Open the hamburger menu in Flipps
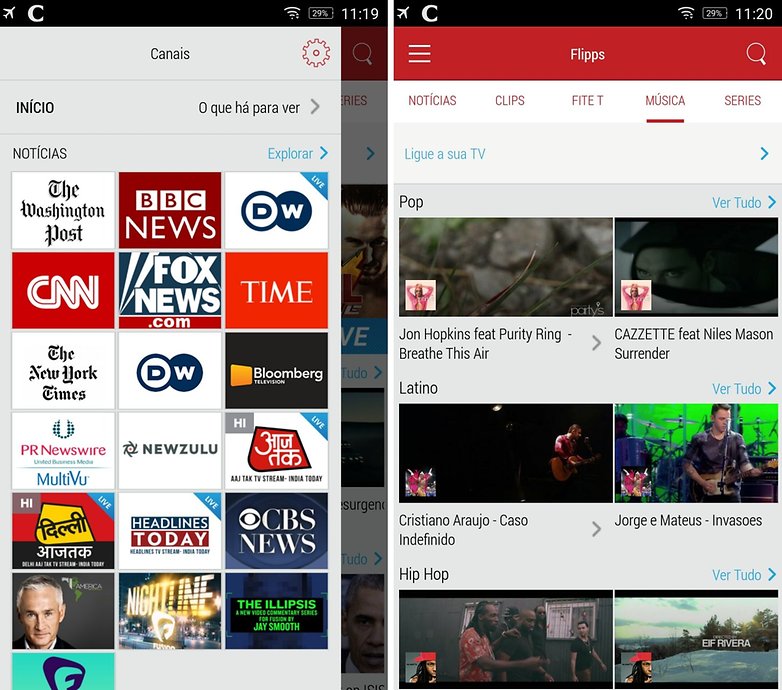 coord(419,53)
